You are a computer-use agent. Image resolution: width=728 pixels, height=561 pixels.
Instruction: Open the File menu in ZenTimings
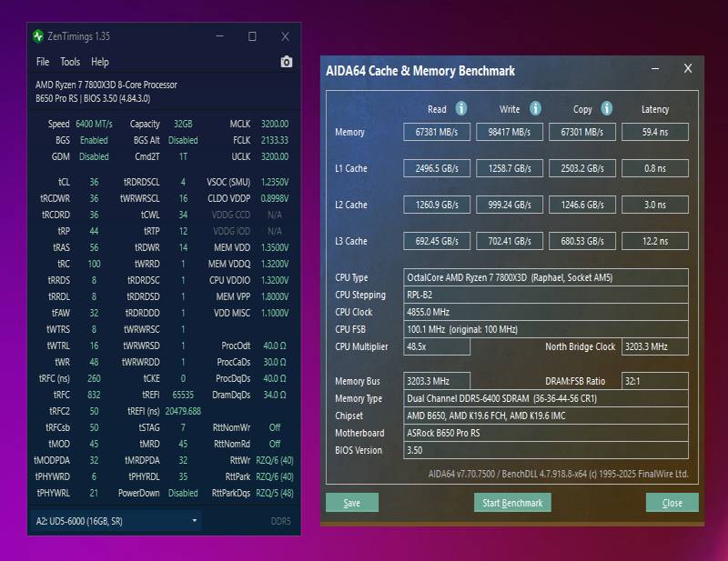pos(43,62)
